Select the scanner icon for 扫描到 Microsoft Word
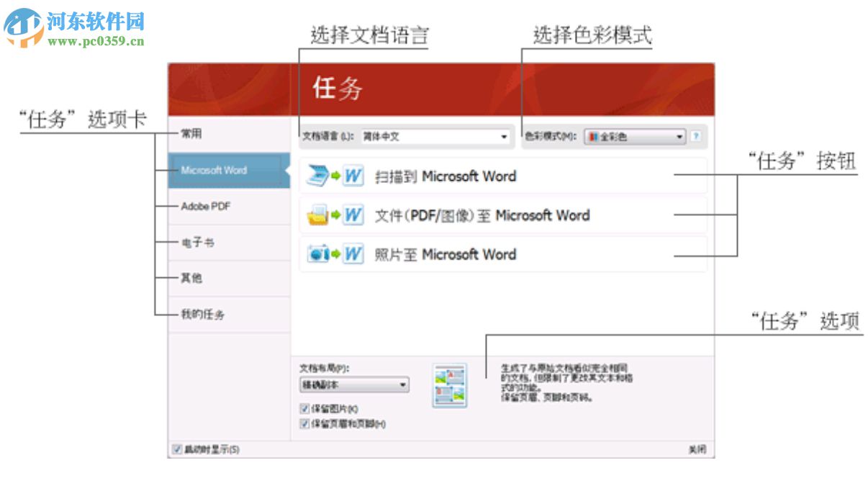This screenshot has width=868, height=481. pyautogui.click(x=317, y=175)
